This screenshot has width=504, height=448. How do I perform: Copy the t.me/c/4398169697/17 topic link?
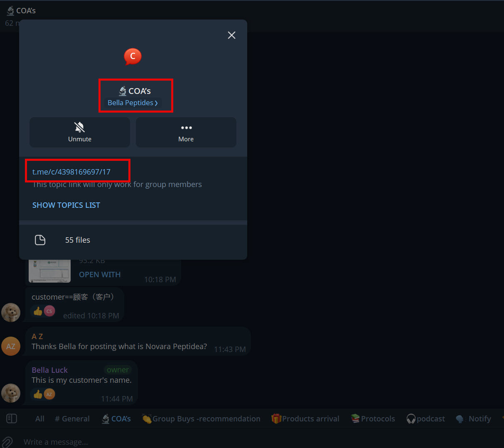pos(71,172)
